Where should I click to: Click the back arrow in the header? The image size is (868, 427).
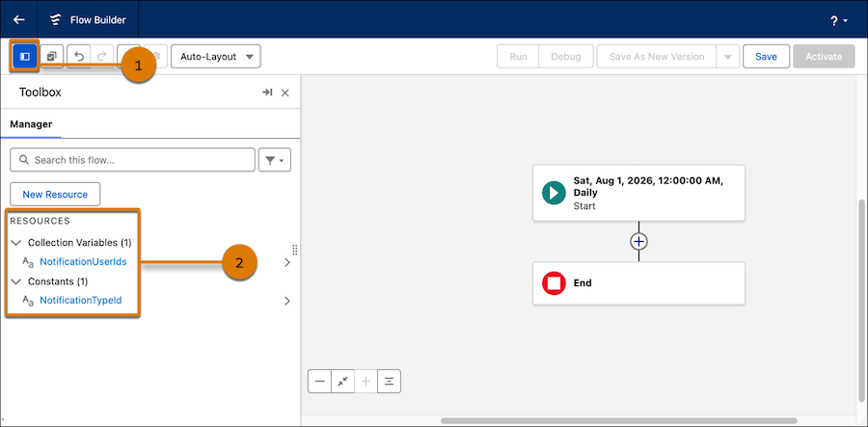pos(19,20)
